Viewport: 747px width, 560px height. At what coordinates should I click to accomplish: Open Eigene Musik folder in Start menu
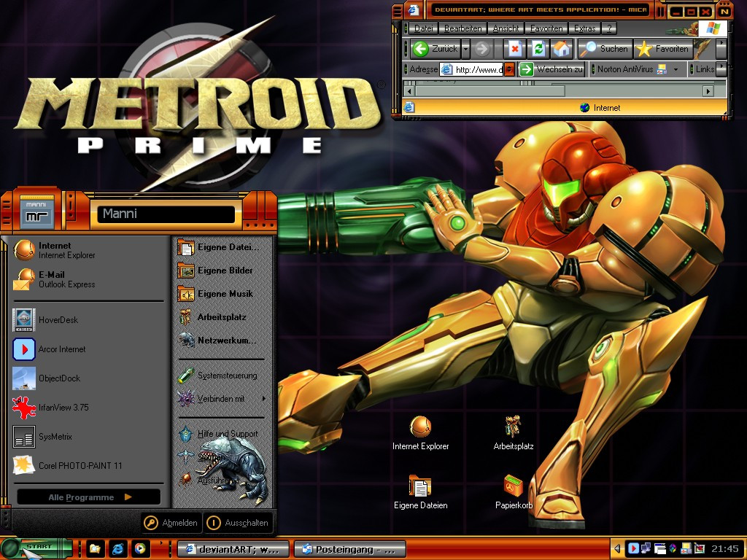(222, 294)
